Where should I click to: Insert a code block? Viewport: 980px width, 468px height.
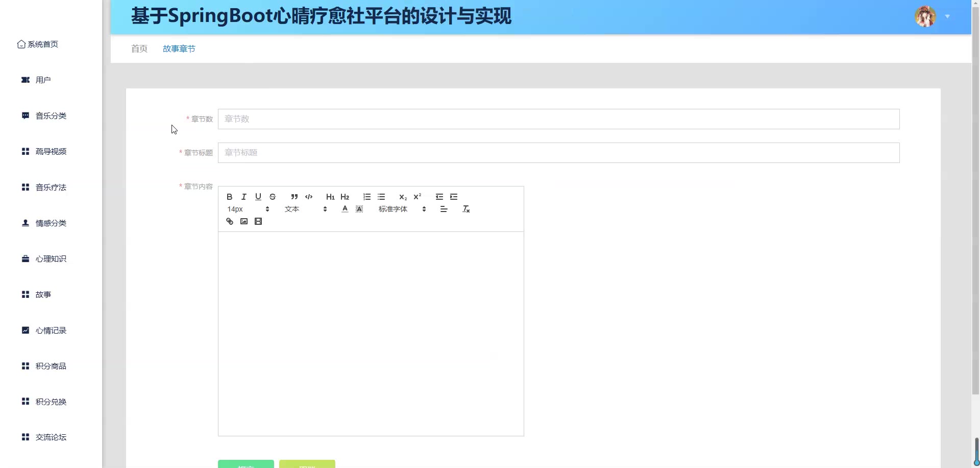point(309,197)
